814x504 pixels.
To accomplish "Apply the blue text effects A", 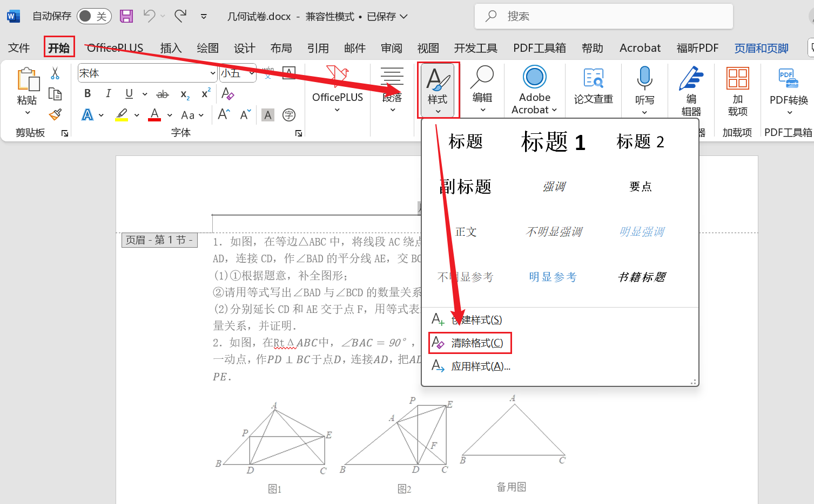I will pyautogui.click(x=88, y=115).
